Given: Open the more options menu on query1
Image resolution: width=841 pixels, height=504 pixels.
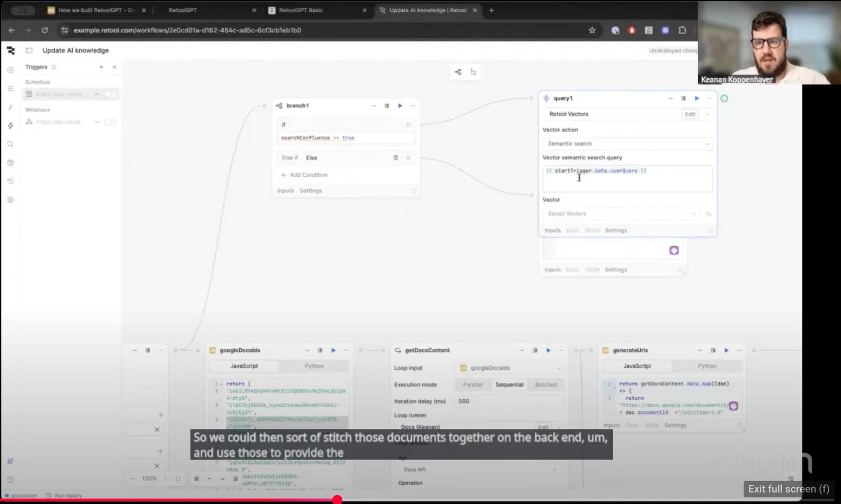Looking at the screenshot, I should point(709,98).
